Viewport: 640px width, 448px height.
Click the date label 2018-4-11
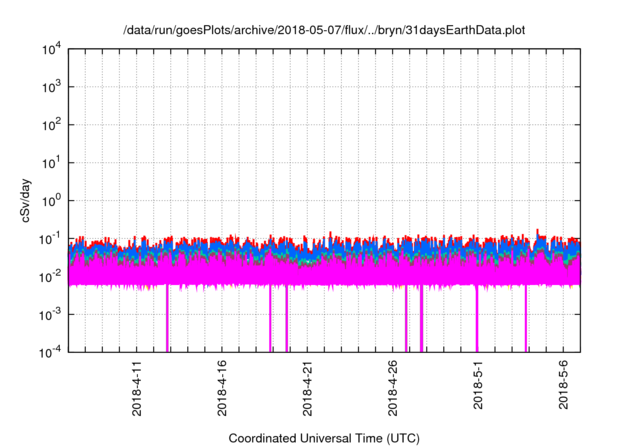[136, 388]
